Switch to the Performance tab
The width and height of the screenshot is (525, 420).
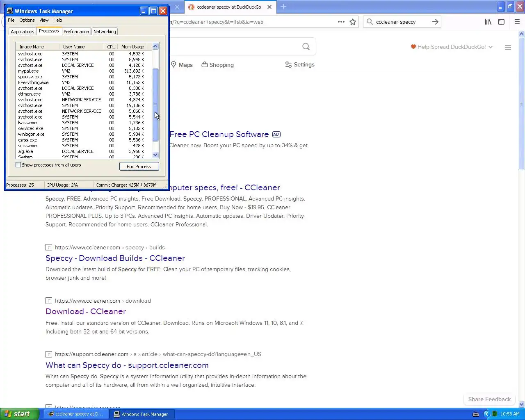pyautogui.click(x=76, y=32)
